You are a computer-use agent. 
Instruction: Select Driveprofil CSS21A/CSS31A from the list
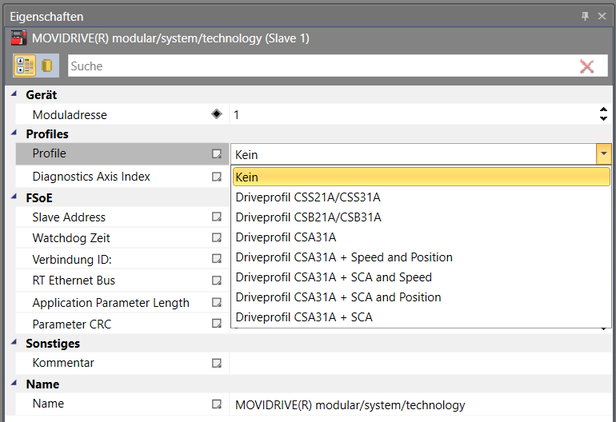tap(308, 197)
